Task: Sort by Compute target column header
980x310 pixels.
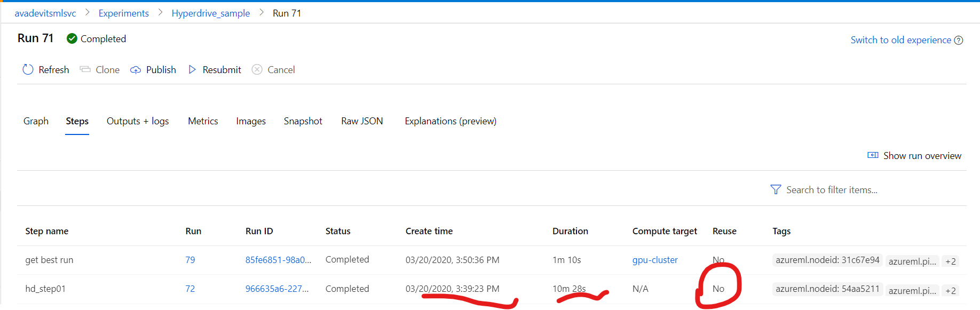Action: click(x=665, y=231)
